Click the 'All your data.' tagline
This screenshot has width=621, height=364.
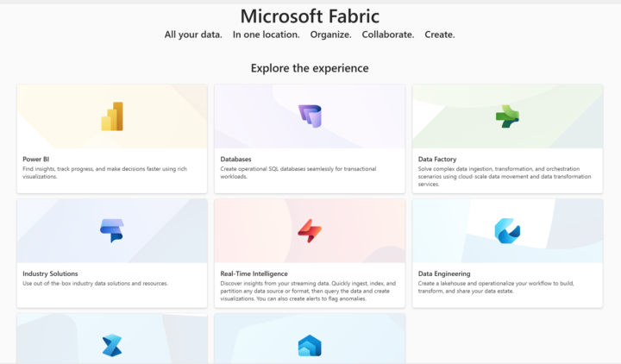(x=193, y=35)
